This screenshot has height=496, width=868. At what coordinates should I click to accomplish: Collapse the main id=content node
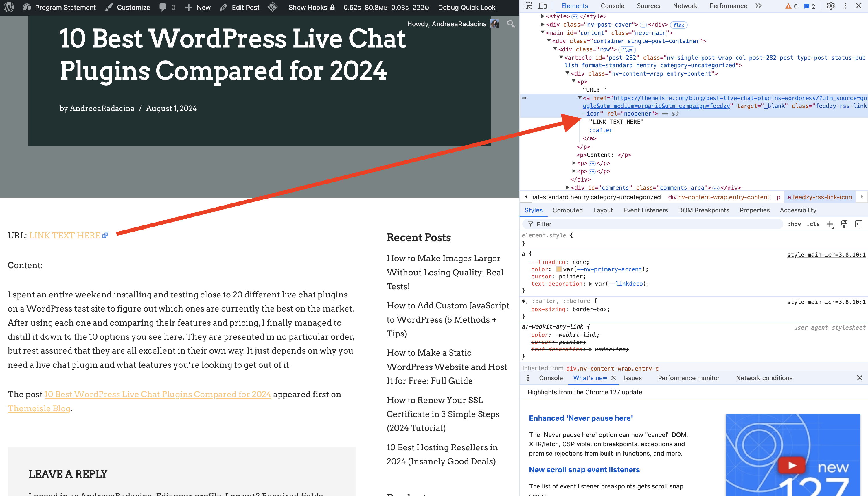[x=542, y=32]
